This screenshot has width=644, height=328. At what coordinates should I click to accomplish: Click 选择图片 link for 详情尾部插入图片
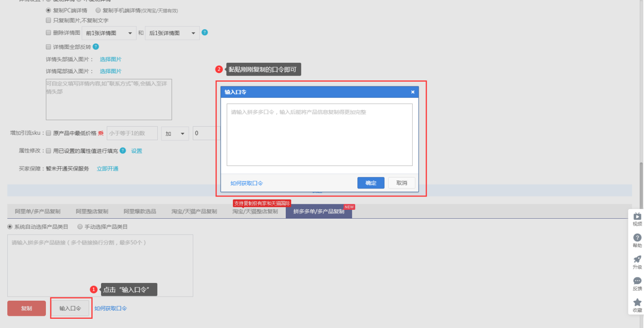click(x=111, y=71)
